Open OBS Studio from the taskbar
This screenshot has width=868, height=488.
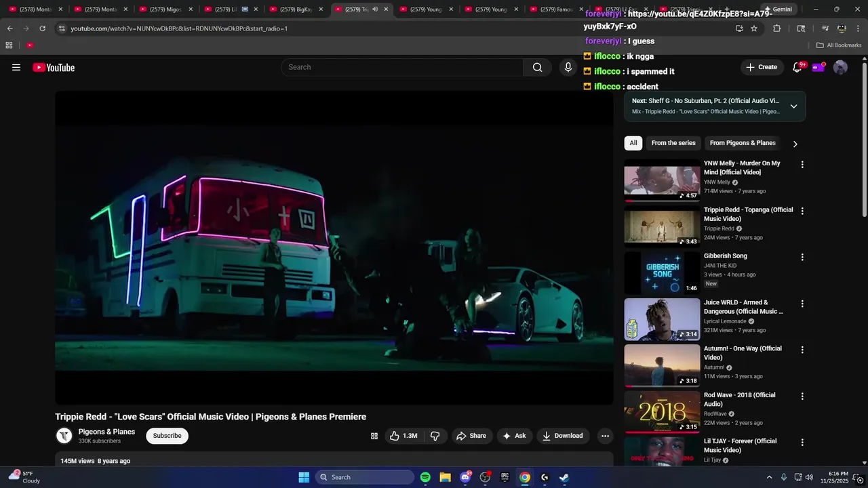[x=485, y=477]
